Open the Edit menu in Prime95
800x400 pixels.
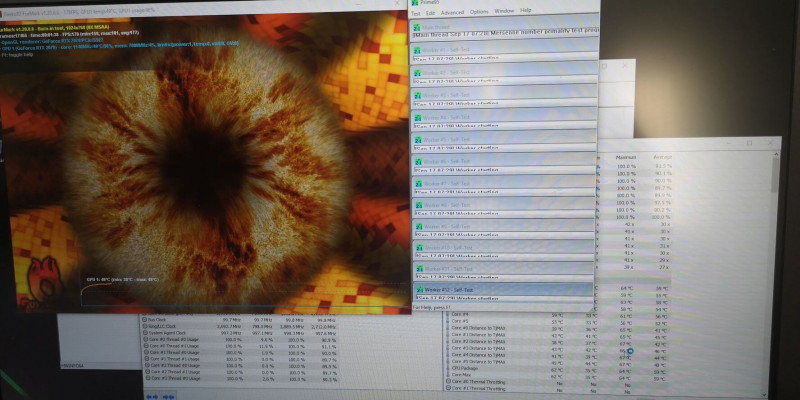(431, 13)
